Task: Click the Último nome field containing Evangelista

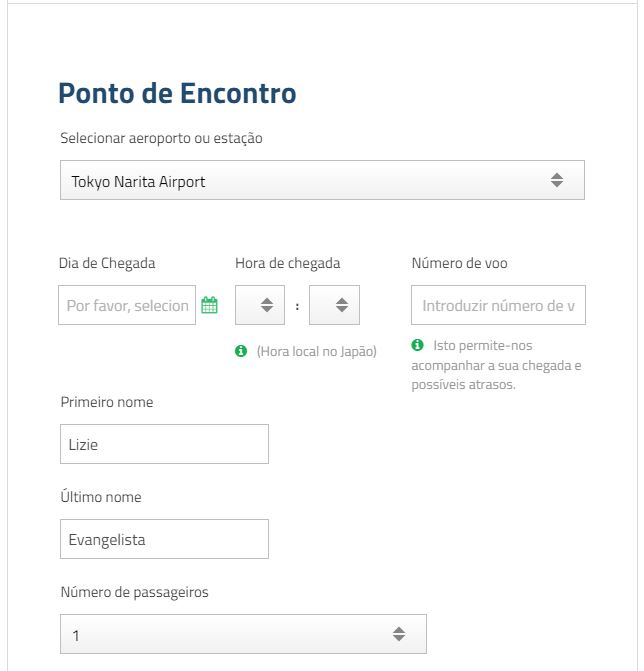Action: pos(164,540)
